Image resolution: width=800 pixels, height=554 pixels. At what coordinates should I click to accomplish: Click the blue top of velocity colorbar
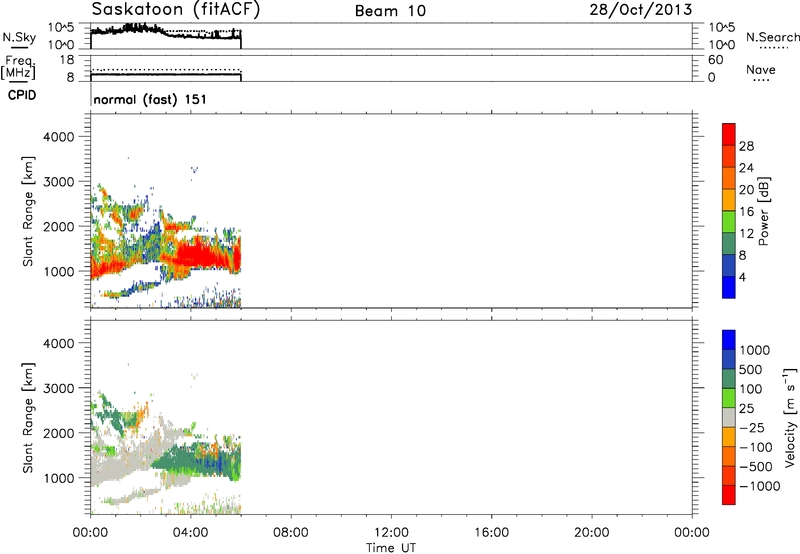729,340
